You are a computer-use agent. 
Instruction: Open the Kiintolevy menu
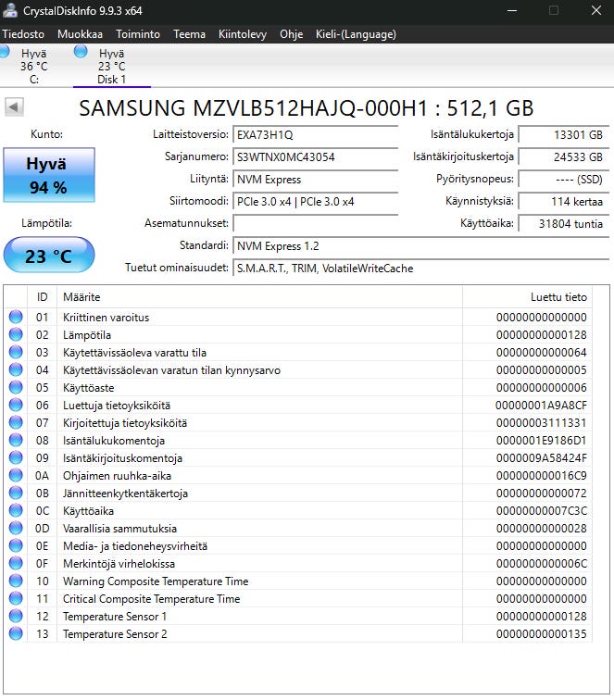tap(243, 34)
